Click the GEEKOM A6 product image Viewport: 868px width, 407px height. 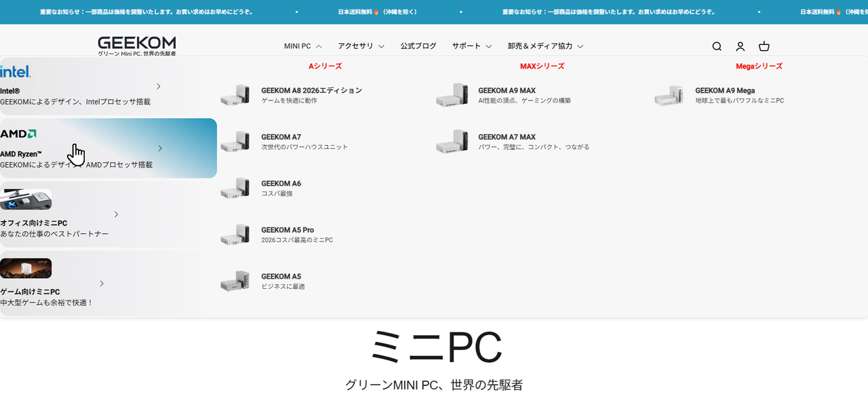[x=237, y=187]
